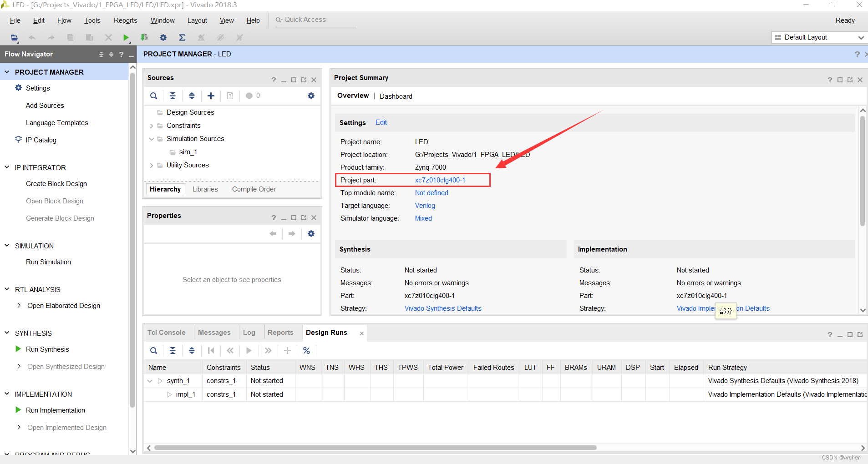The height and width of the screenshot is (464, 868).
Task: Collapse IP INTEGRATOR section
Action: [x=7, y=167]
